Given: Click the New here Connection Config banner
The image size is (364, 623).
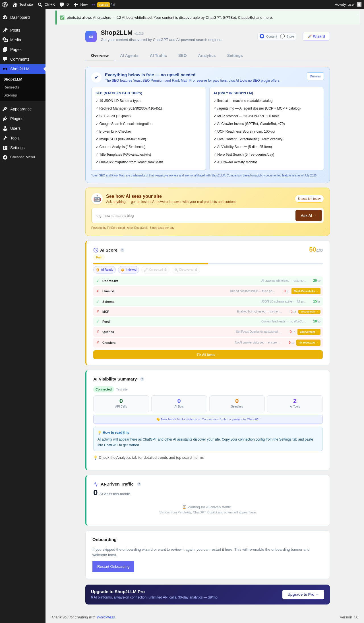Looking at the screenshot, I should point(208,419).
